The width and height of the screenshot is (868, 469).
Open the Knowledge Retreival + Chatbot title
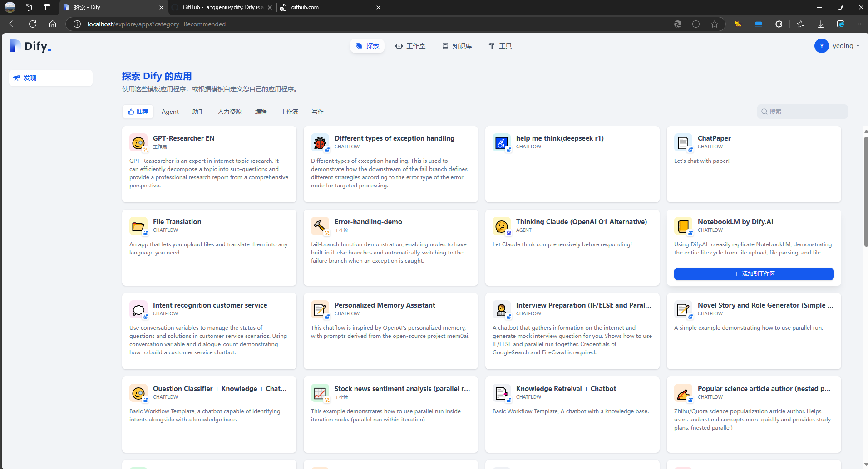tap(566, 389)
